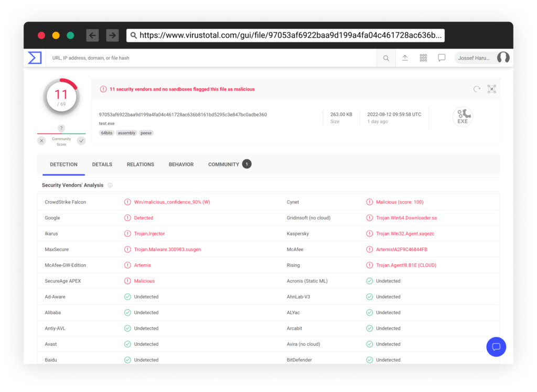The image size is (537, 392).
Task: Click warning icon for Kaspersky detection
Action: coord(370,234)
